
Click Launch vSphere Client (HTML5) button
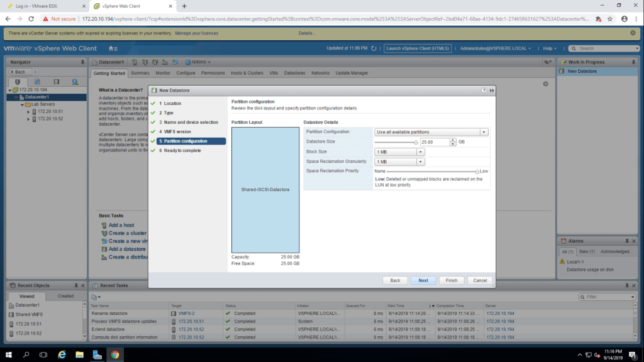[x=418, y=48]
